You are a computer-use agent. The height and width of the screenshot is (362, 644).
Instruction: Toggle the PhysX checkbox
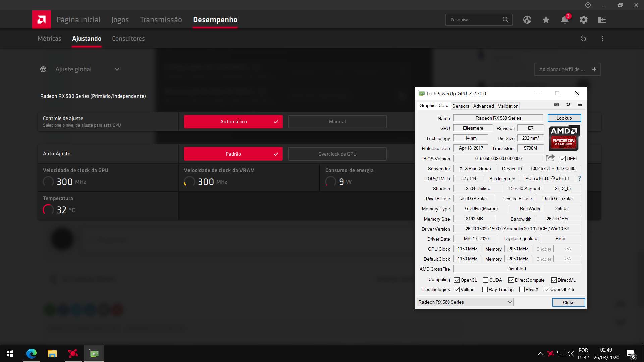[522, 289]
